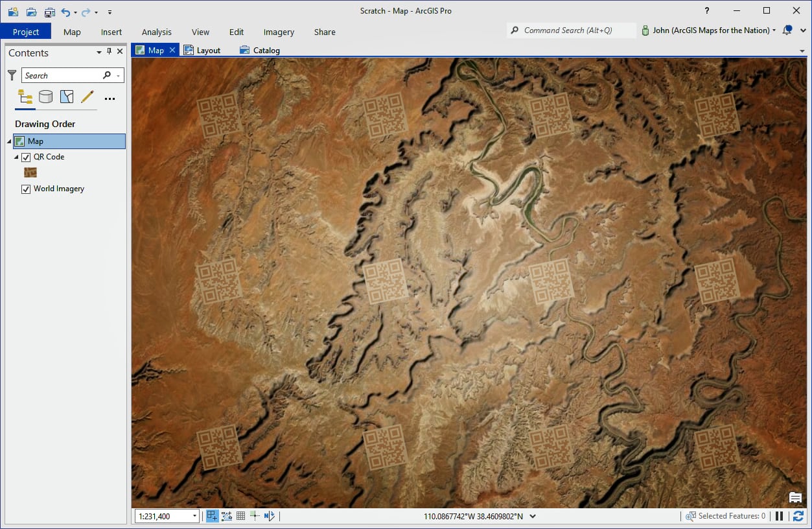
Task: Click in the Command Search box
Action: point(570,30)
